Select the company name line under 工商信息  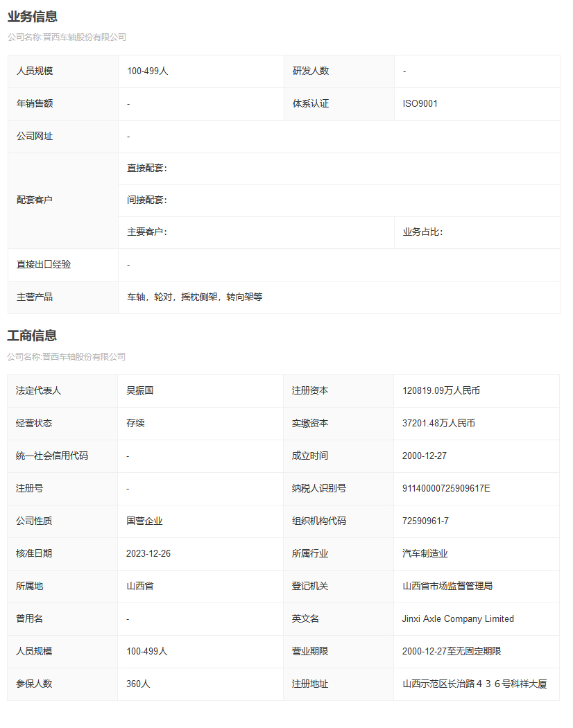(67, 356)
